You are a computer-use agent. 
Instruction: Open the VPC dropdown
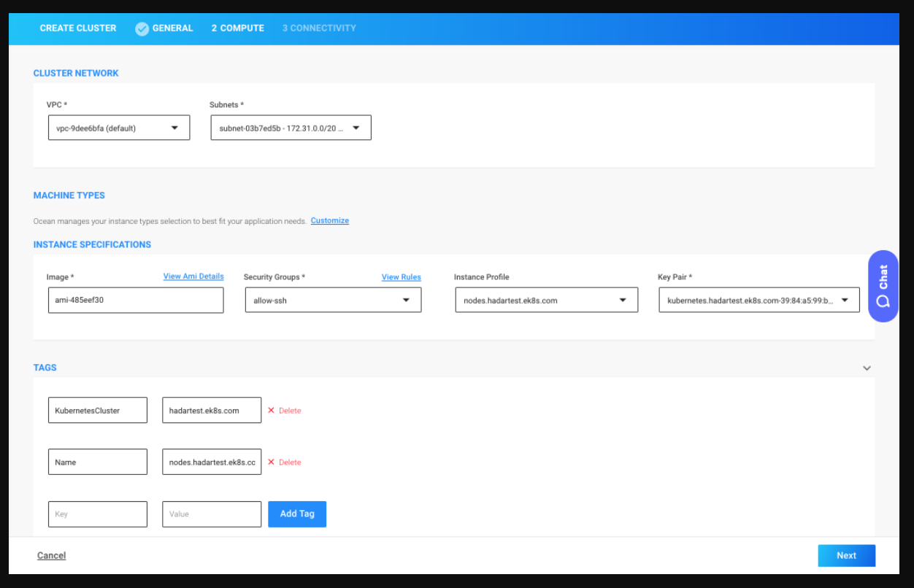point(119,128)
